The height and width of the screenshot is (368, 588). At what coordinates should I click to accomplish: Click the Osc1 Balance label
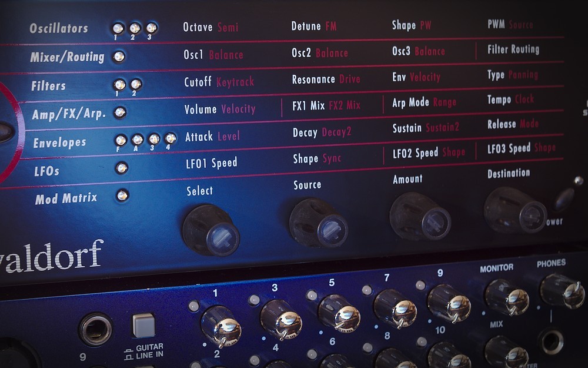tap(213, 55)
